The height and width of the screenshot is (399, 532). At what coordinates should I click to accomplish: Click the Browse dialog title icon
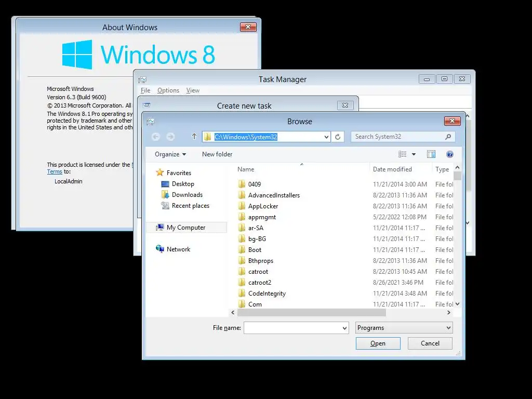(x=151, y=122)
